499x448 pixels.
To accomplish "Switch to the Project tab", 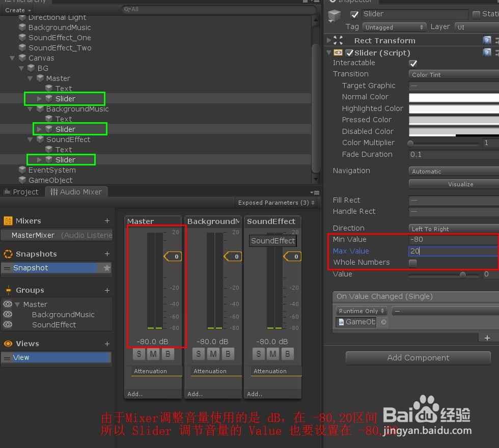I will point(21,192).
